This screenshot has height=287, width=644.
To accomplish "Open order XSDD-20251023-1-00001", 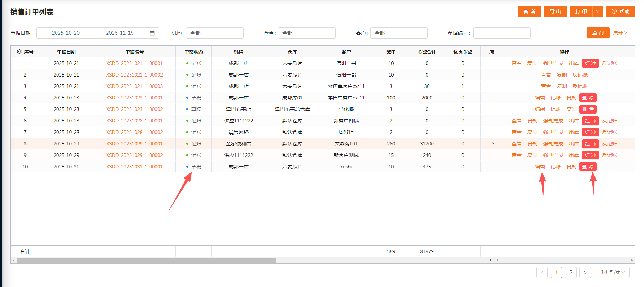I will point(135,98).
